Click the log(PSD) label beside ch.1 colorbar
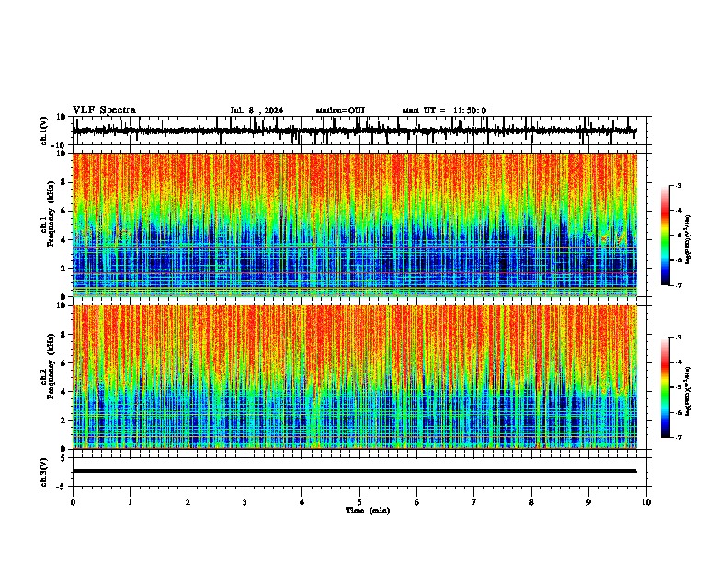This screenshot has width=728, height=563. coord(688,239)
